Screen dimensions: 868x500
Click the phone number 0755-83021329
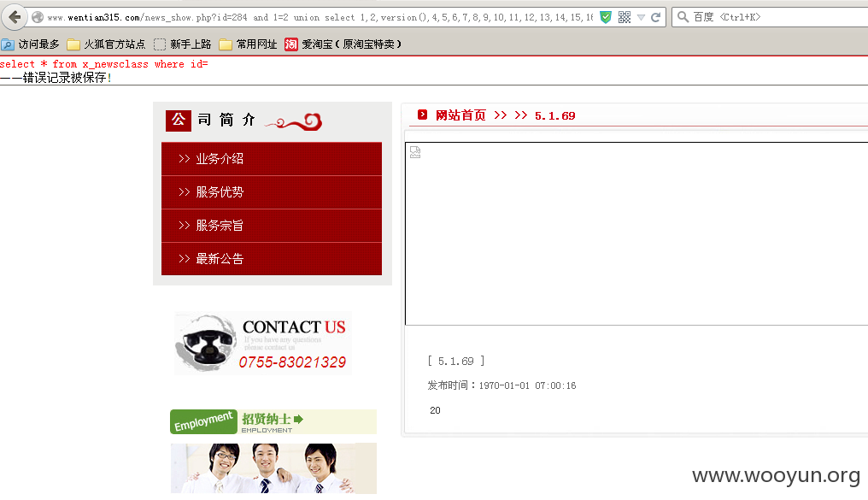(x=292, y=362)
